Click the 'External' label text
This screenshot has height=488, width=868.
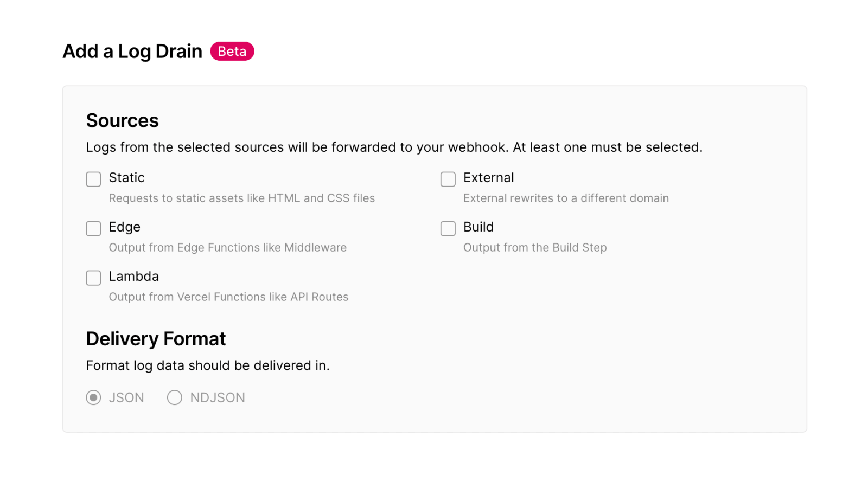[488, 178]
